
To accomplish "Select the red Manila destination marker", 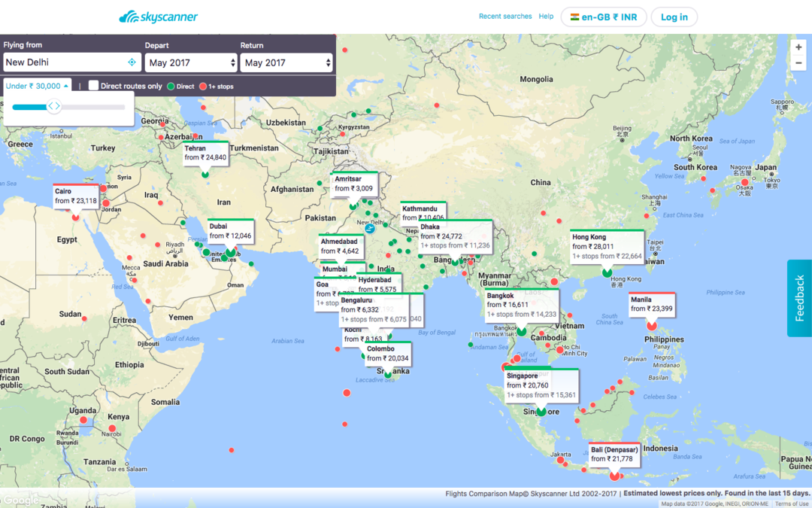I will click(651, 325).
